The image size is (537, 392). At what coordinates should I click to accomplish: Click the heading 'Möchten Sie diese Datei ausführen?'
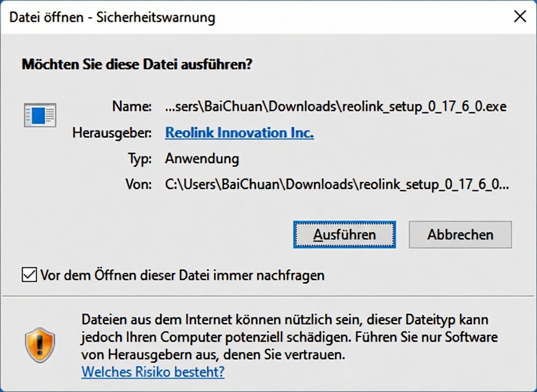pyautogui.click(x=137, y=64)
